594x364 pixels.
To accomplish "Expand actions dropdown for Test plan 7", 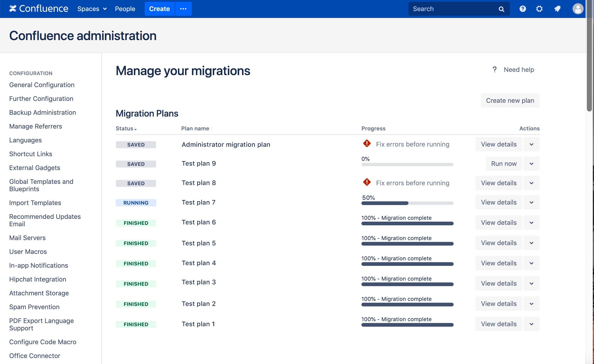I will pyautogui.click(x=531, y=202).
